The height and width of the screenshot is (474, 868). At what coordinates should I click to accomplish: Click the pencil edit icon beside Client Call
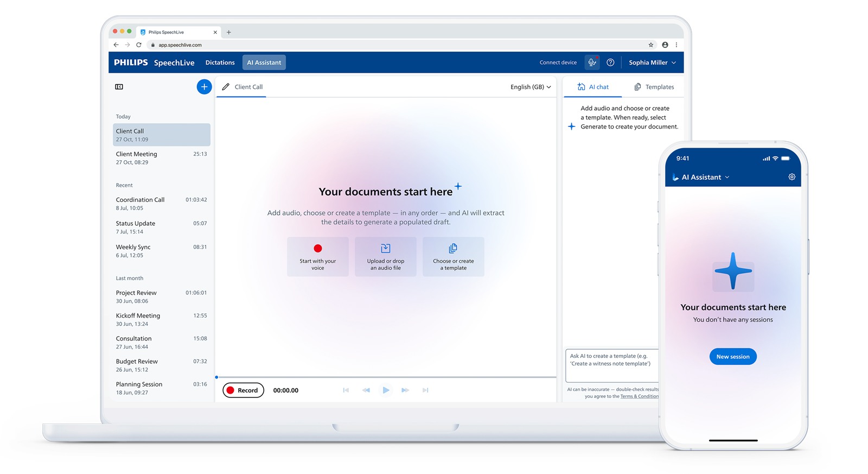click(226, 87)
